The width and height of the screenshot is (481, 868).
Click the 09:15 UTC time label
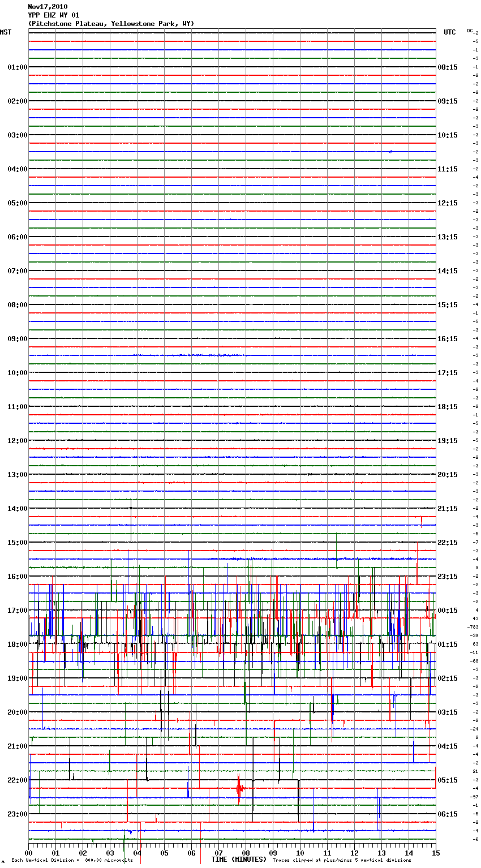448,101
